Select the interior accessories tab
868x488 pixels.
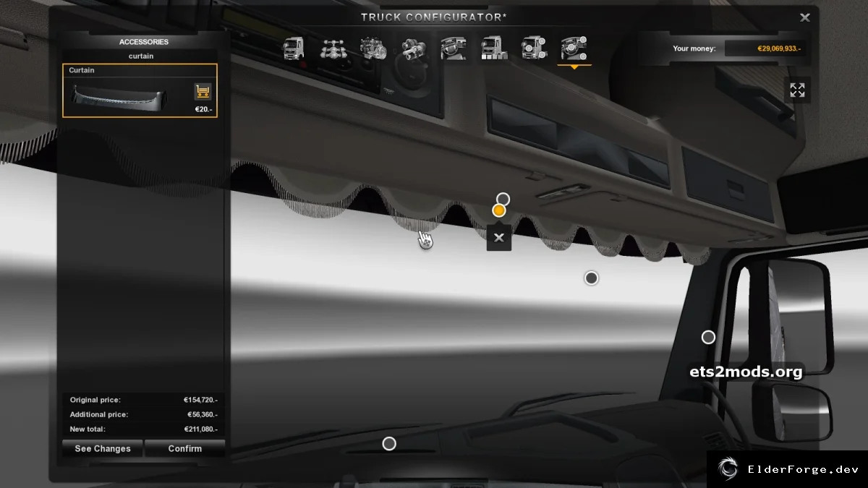tap(574, 48)
